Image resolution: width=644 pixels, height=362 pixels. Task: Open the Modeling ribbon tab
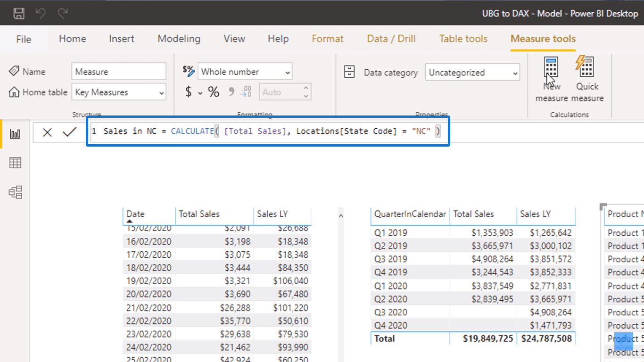(179, 39)
